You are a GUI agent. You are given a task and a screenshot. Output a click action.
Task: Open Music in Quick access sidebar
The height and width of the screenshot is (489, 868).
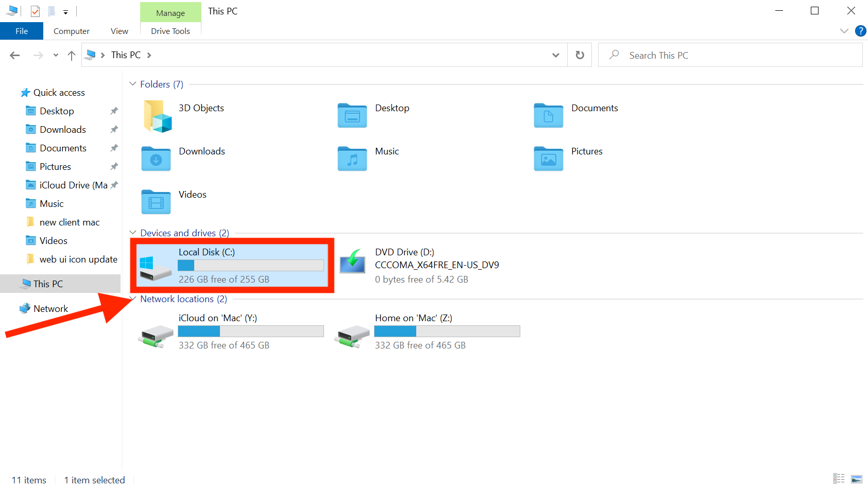pyautogui.click(x=52, y=204)
